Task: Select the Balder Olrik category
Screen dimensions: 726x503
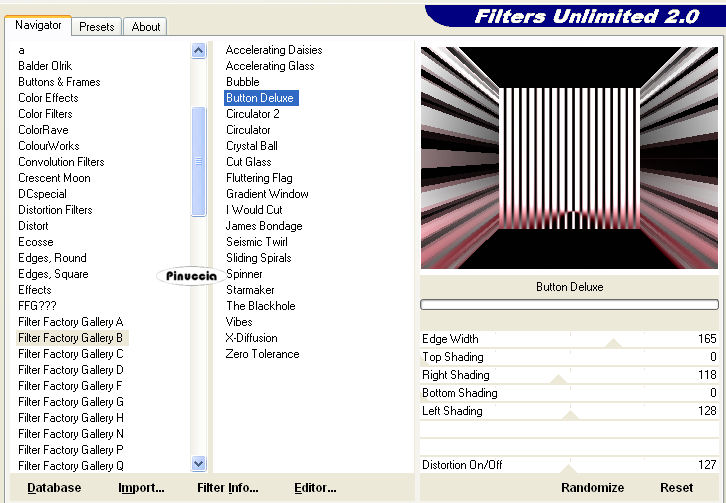Action: click(x=45, y=66)
